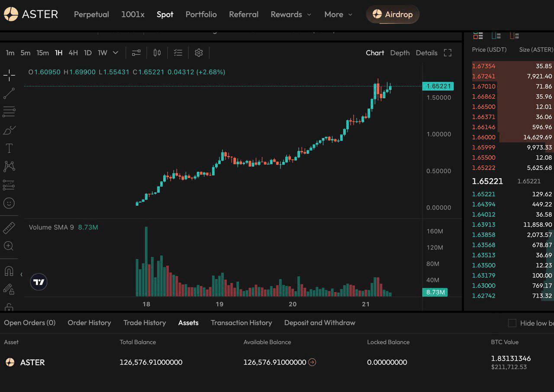This screenshot has width=554, height=392.
Task: Open the emoji icons tool
Action: click(9, 203)
